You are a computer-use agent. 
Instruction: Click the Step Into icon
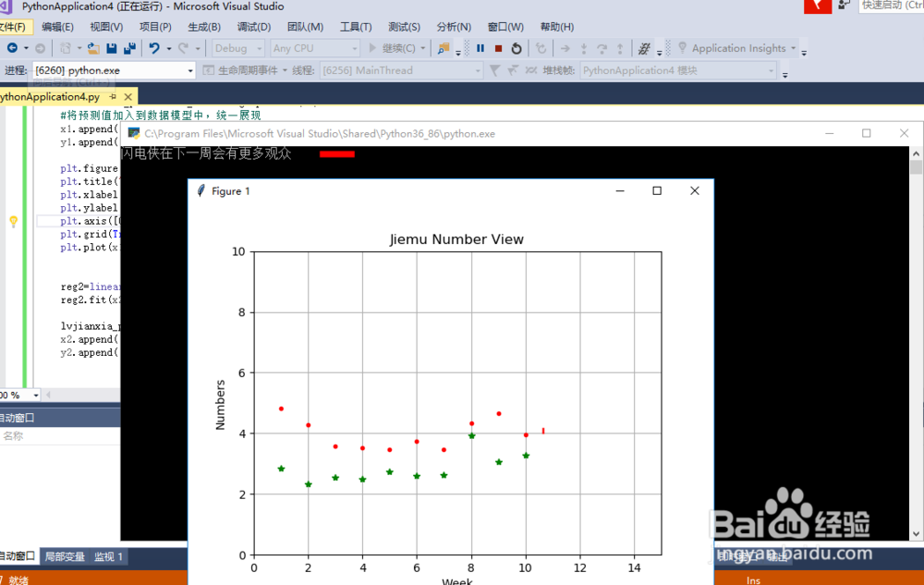coord(583,48)
